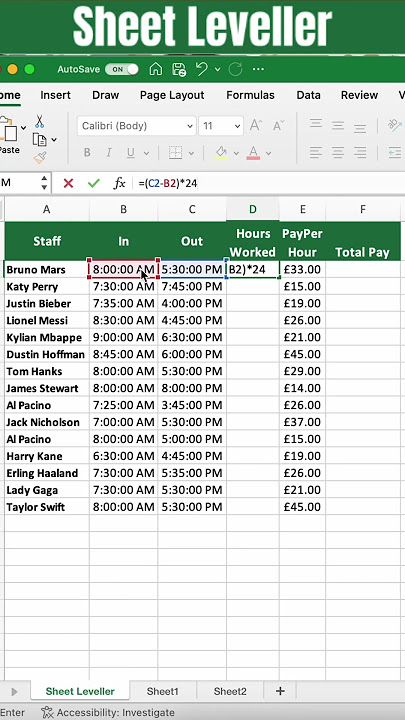Open the Undo history dropdown arrow
405x720 pixels.
(217, 69)
